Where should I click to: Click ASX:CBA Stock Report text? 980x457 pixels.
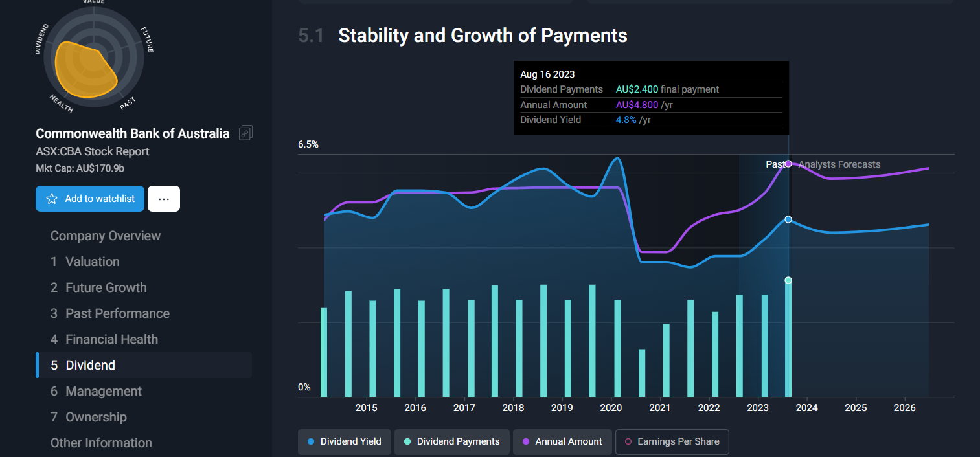click(93, 151)
